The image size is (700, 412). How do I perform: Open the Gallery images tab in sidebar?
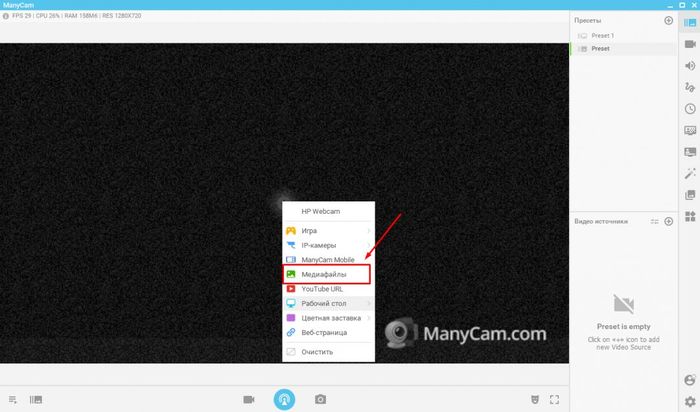tap(690, 195)
